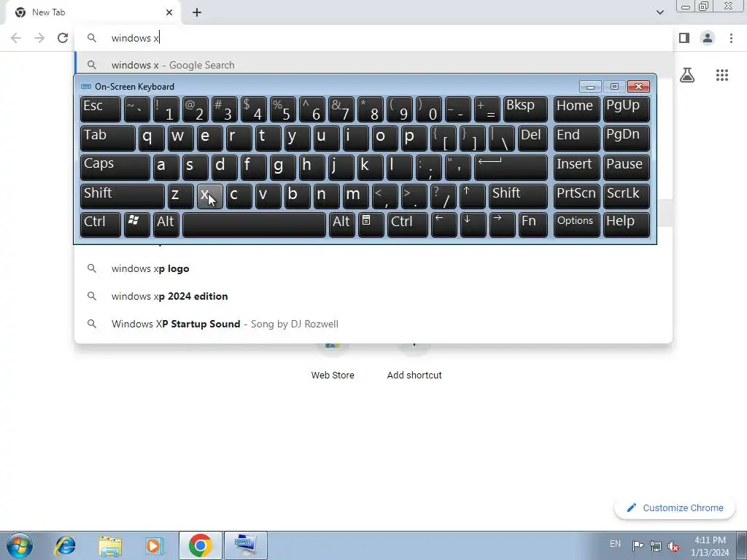Click the address bar containing 'windows x'
The image size is (747, 560).
point(373,38)
